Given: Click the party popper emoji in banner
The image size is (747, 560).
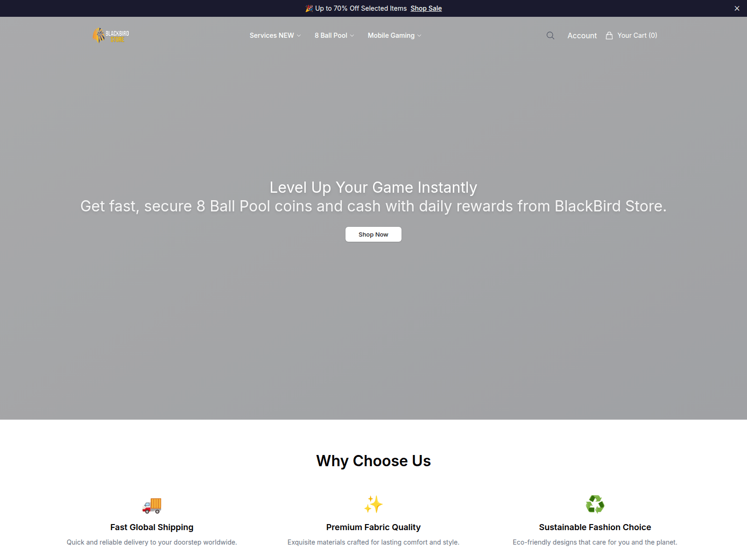Looking at the screenshot, I should click(309, 8).
